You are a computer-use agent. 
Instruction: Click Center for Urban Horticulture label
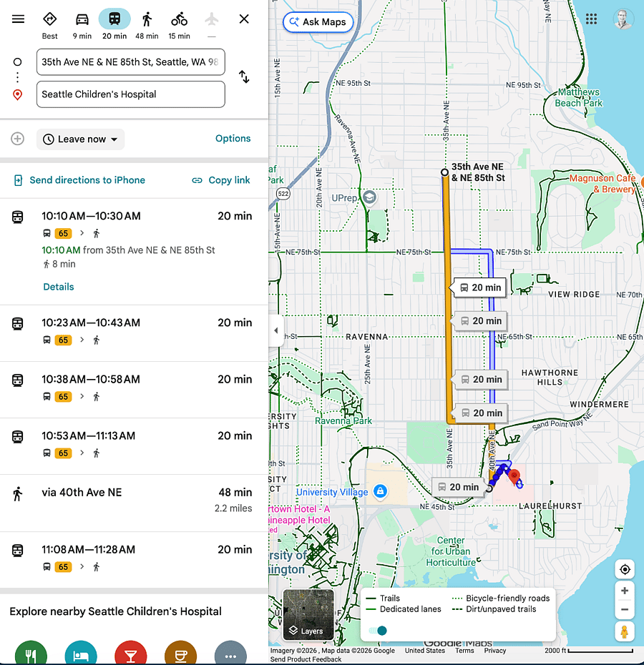[x=450, y=551]
